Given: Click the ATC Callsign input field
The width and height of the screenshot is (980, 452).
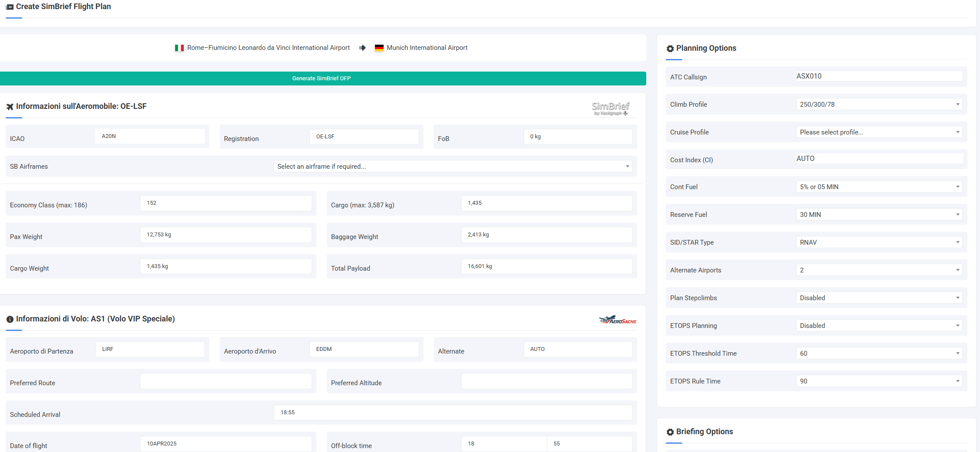Looking at the screenshot, I should point(879,76).
